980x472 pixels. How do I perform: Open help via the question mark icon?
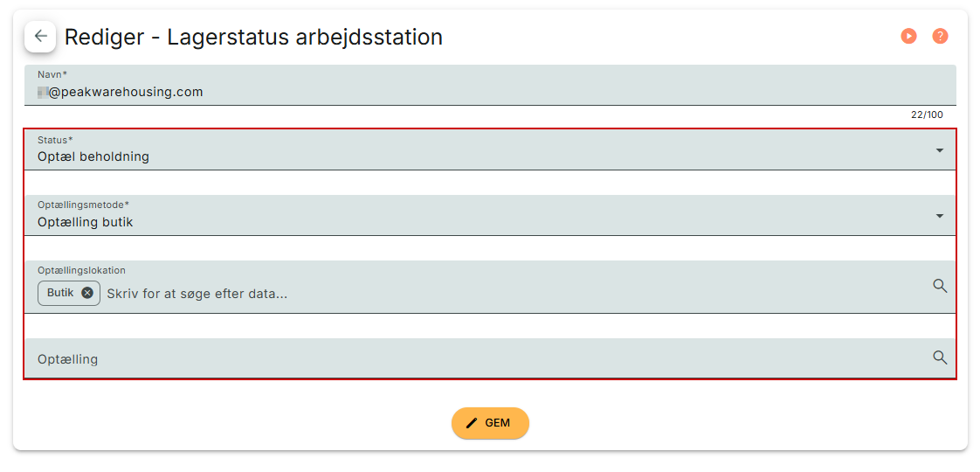tap(940, 37)
